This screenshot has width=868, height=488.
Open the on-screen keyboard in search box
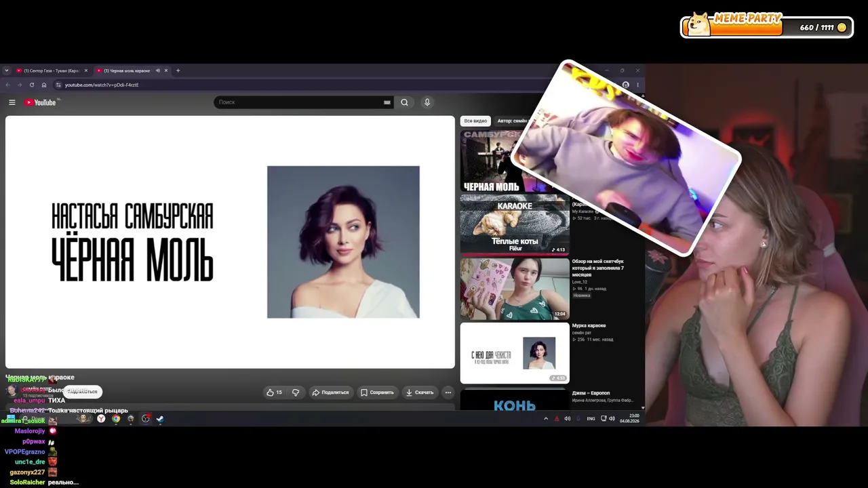point(387,102)
